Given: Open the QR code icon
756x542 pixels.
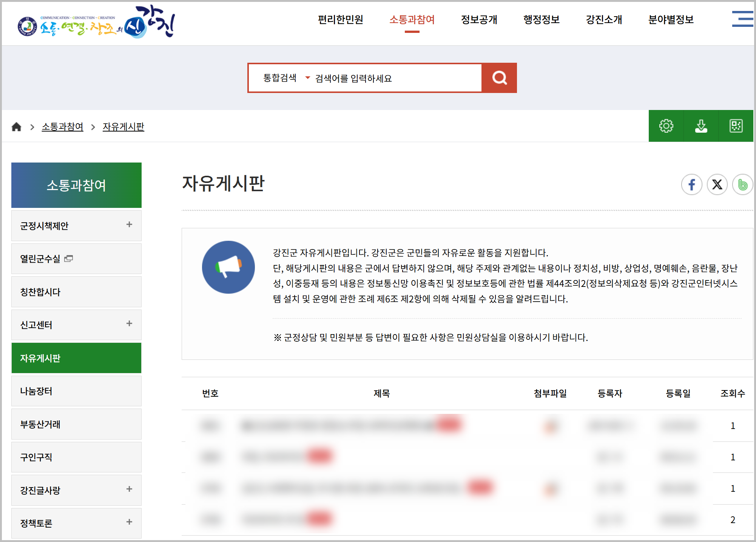Looking at the screenshot, I should pos(736,126).
